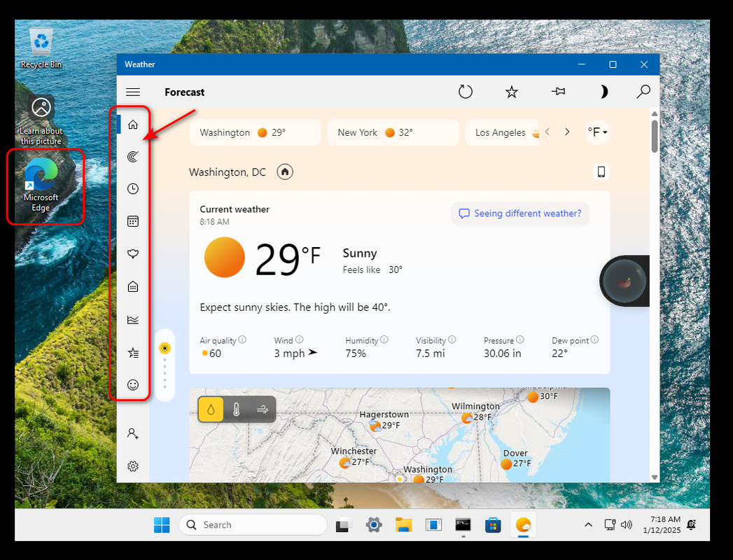Click the taskbar Search box

coord(253,525)
